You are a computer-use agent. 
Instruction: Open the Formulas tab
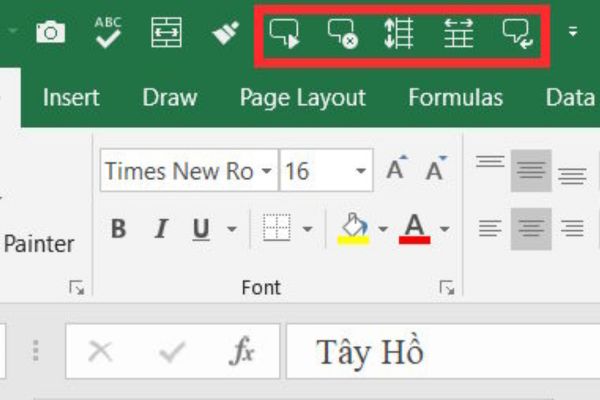point(455,97)
